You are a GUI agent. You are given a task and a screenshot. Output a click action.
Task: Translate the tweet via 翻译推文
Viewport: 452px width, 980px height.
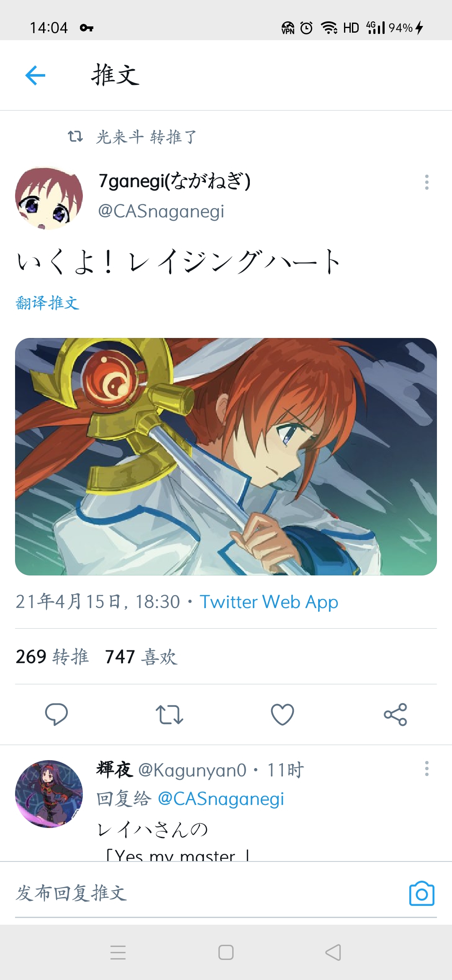pyautogui.click(x=47, y=303)
